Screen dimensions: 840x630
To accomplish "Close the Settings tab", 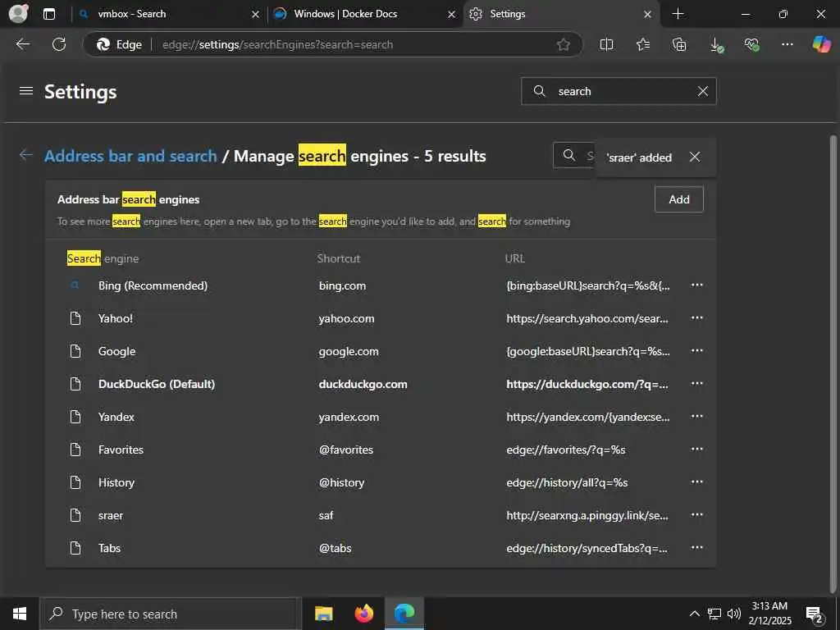I will [x=647, y=15].
